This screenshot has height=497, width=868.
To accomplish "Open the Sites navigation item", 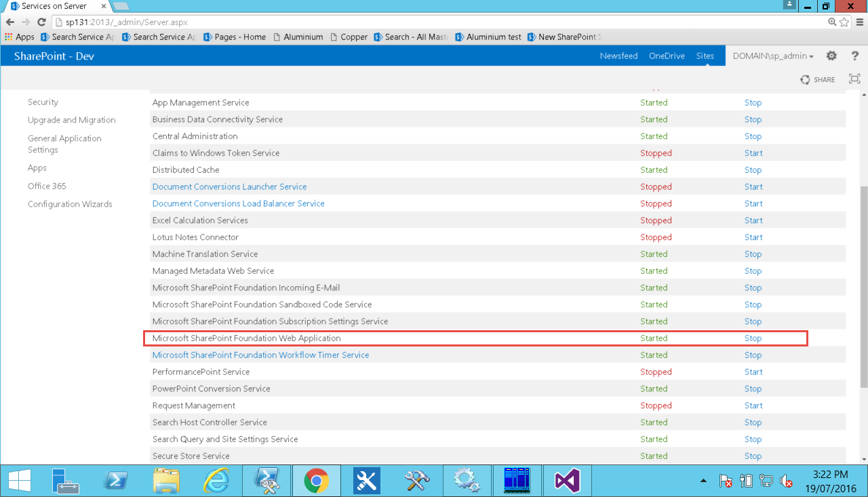I will coord(705,56).
